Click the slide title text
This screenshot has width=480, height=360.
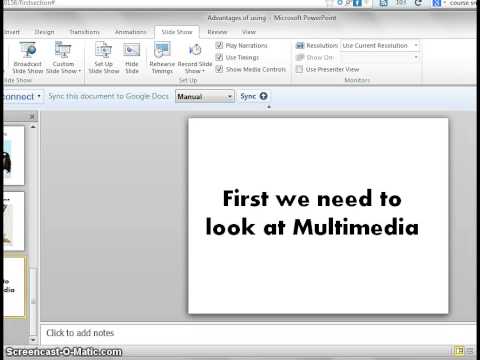point(312,213)
